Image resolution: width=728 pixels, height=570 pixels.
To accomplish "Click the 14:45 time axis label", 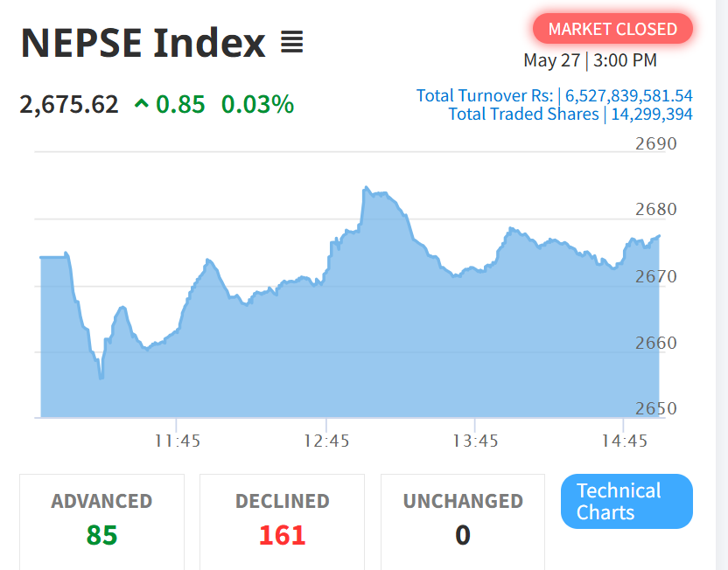I will coord(624,441).
